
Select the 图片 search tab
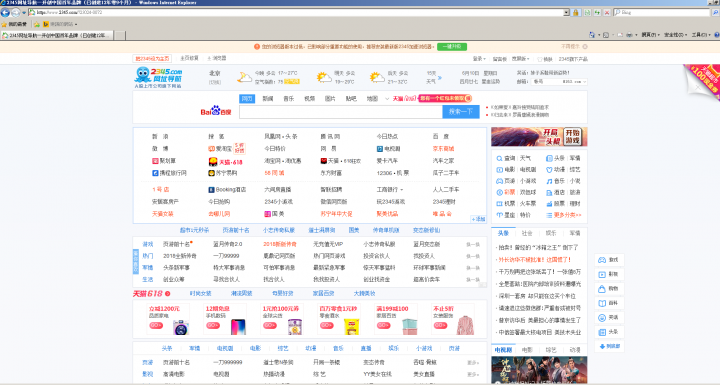(x=330, y=99)
